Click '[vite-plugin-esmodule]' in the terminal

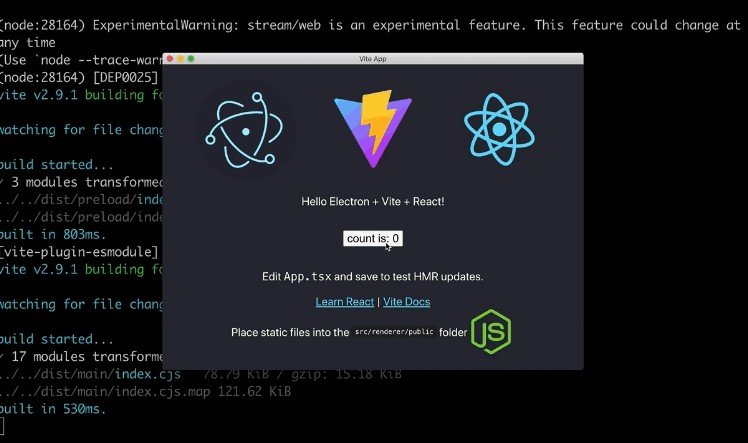coord(79,252)
